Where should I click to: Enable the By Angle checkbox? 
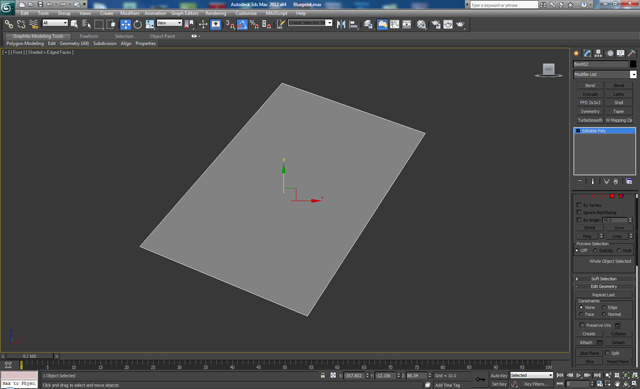coord(579,220)
